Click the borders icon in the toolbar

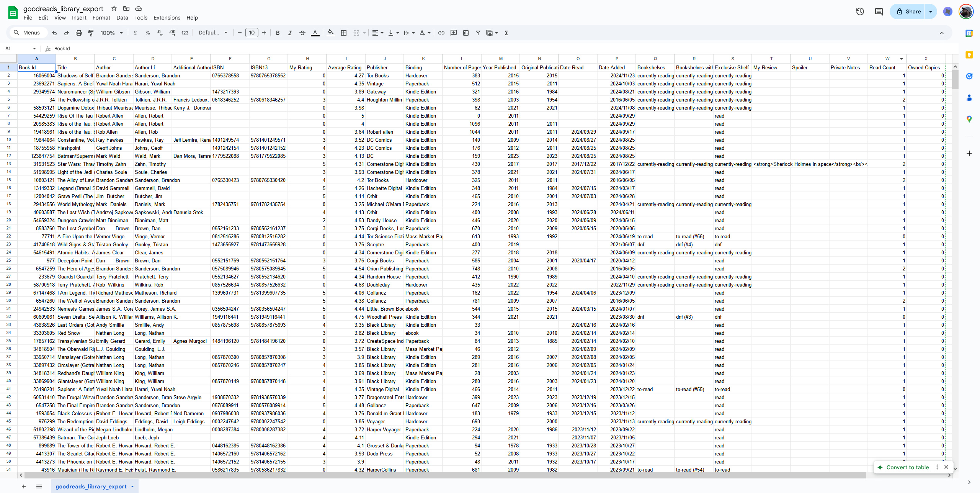coord(344,33)
